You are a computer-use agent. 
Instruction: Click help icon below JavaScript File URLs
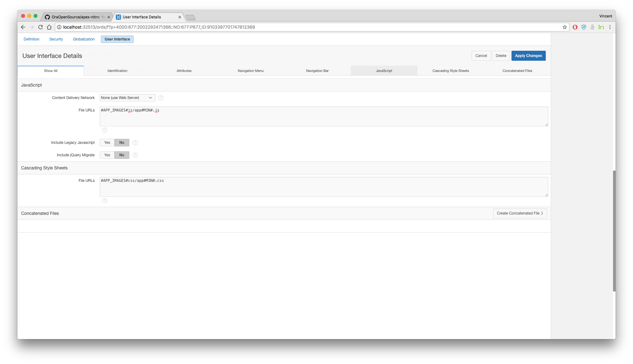(105, 130)
